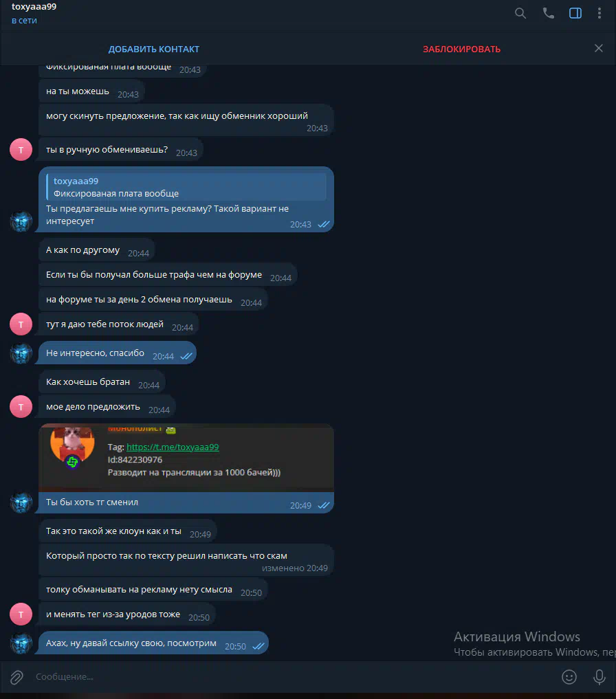Screen dimensions: 616x699
Task: Open the emoji smiley picker
Action: click(x=569, y=677)
